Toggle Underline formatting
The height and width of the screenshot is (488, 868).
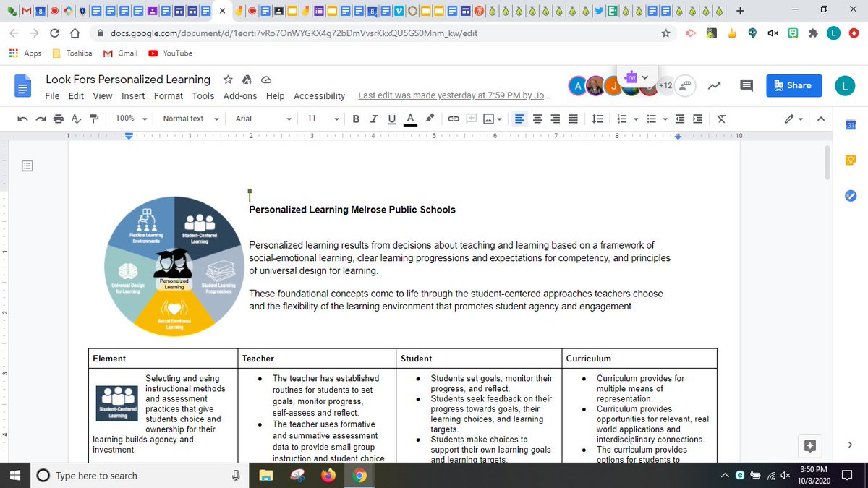pyautogui.click(x=392, y=119)
